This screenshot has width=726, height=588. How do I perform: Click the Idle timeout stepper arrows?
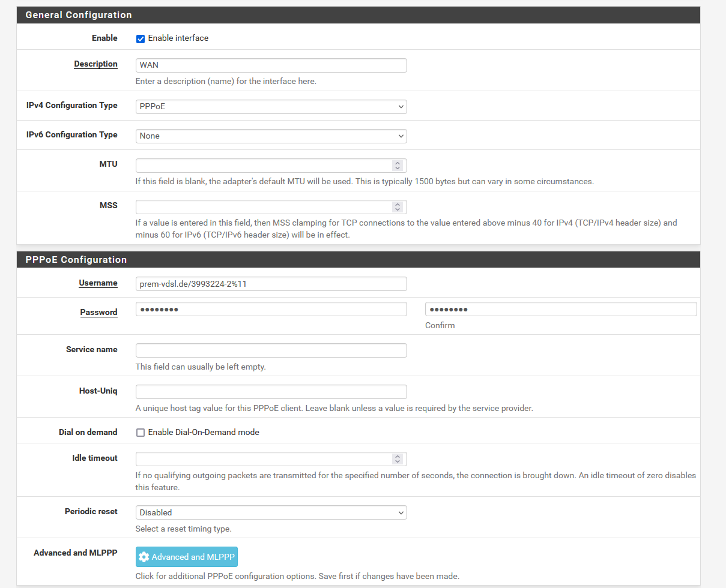397,459
